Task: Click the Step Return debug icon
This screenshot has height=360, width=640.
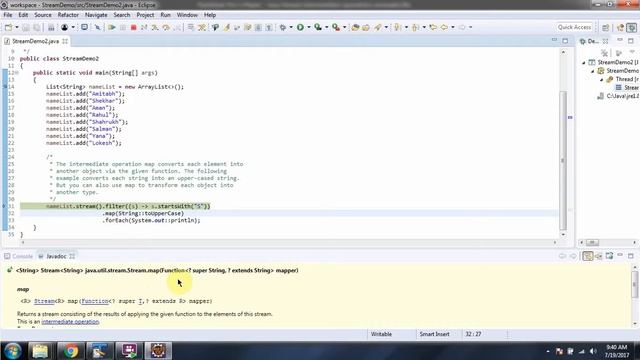Action: tap(177, 27)
